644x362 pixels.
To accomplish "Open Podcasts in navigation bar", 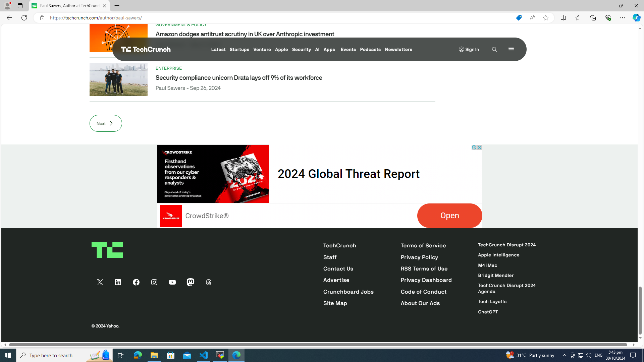I will (x=370, y=50).
